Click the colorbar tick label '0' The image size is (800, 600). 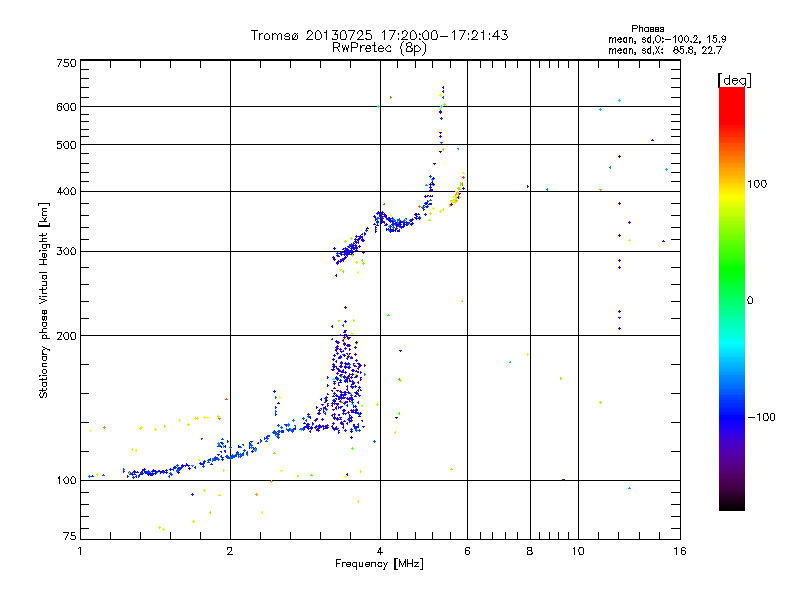pos(749,301)
